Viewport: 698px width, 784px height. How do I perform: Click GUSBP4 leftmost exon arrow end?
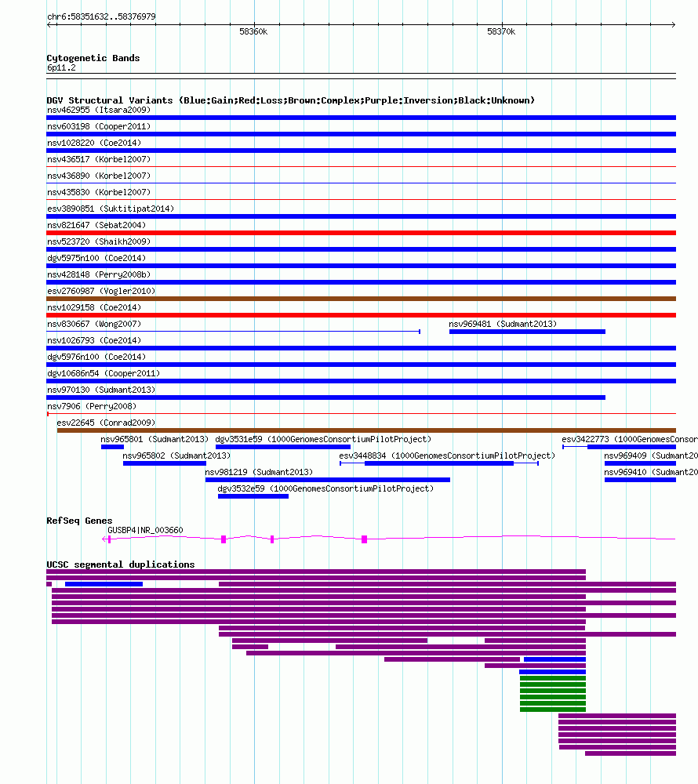click(104, 539)
